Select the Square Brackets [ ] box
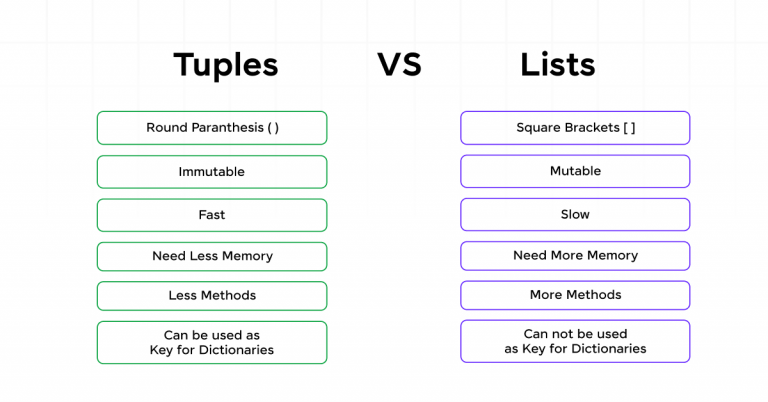Image resolution: width=768 pixels, height=402 pixels. click(x=575, y=128)
